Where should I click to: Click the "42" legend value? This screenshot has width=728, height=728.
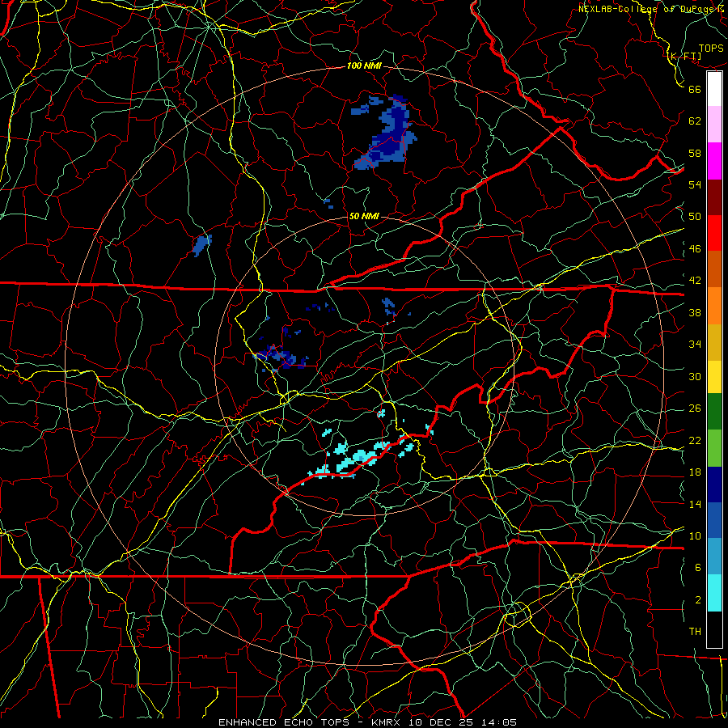click(x=695, y=281)
